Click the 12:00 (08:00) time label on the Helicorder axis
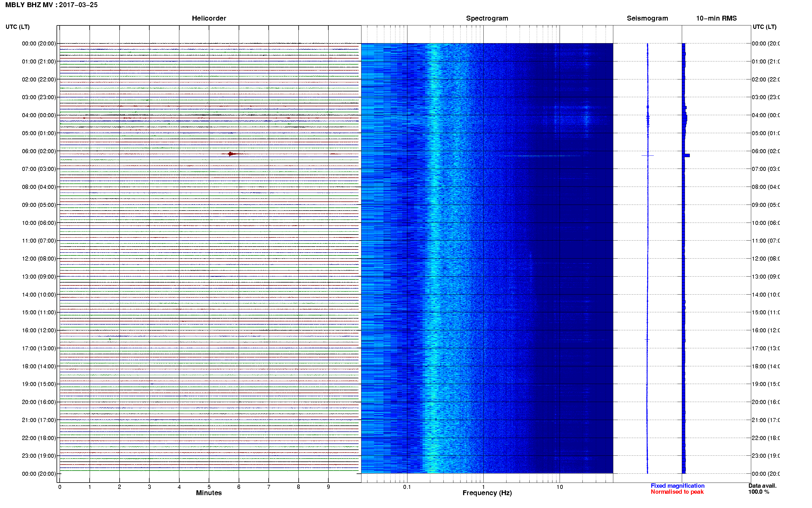The width and height of the screenshot is (812, 508). point(39,259)
